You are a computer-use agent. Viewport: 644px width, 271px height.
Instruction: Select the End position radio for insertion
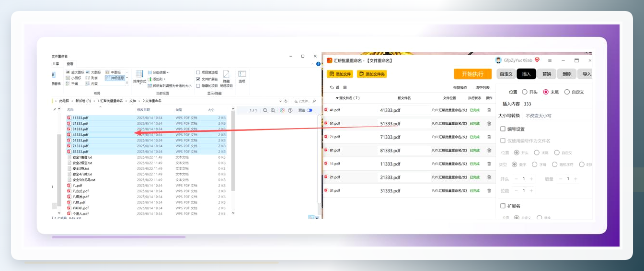[546, 92]
